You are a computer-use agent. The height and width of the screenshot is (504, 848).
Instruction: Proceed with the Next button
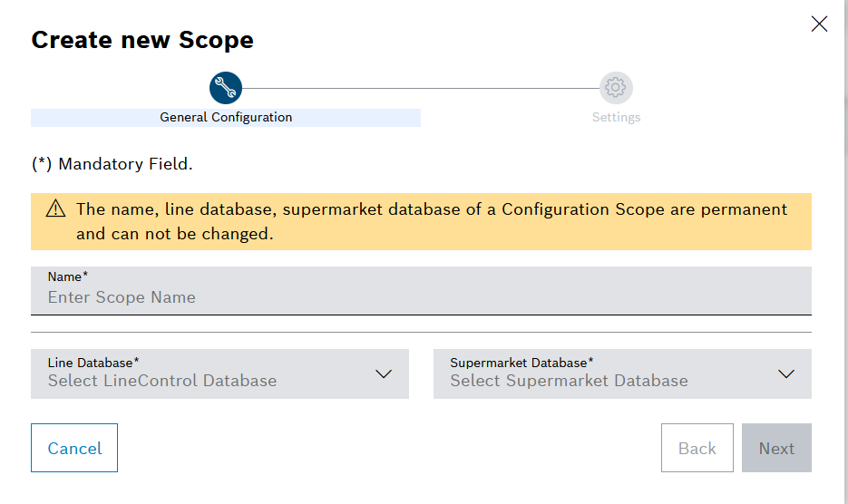776,448
